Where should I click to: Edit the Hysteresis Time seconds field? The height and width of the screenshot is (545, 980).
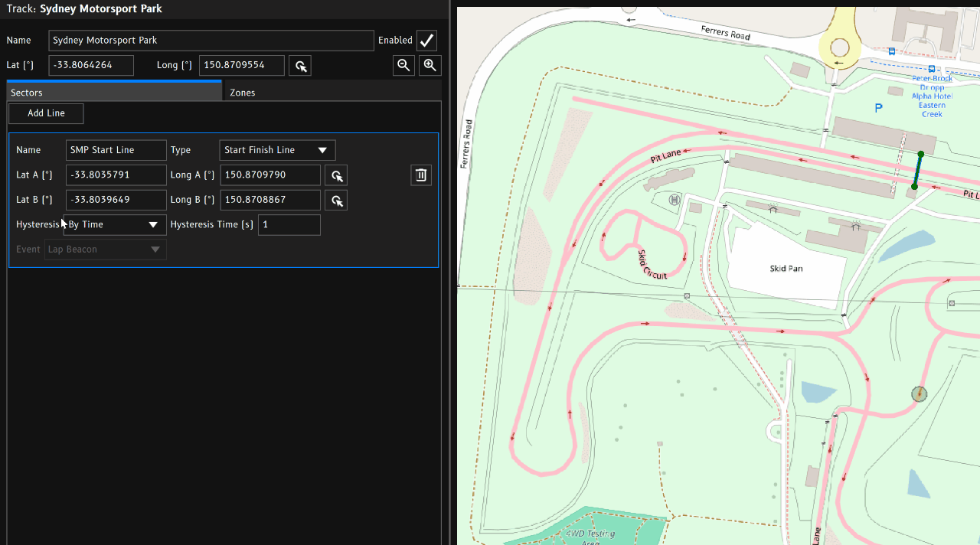(289, 225)
